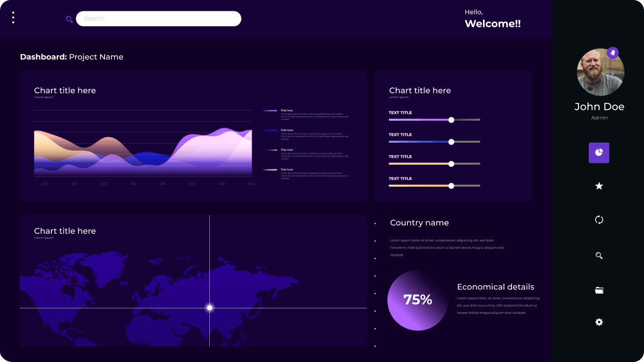Click the sidebar magnifier search icon
Viewport: 644px width, 362px height.
pyautogui.click(x=599, y=256)
